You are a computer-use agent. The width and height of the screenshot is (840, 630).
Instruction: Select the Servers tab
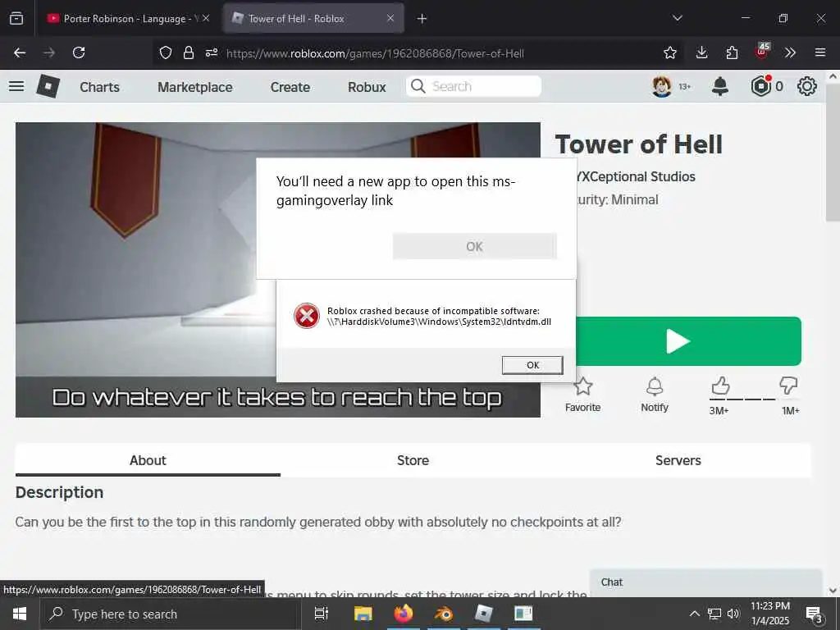pyautogui.click(x=678, y=460)
